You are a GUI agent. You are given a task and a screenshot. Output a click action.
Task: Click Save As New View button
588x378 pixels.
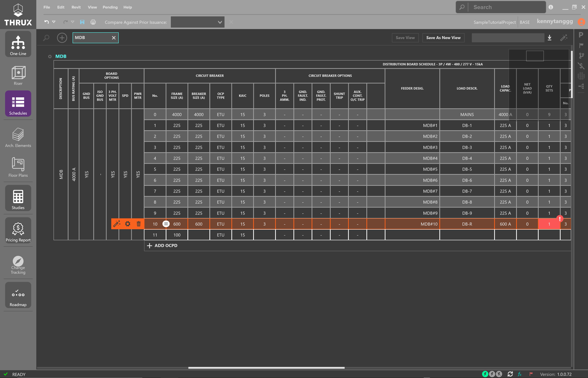click(x=443, y=38)
